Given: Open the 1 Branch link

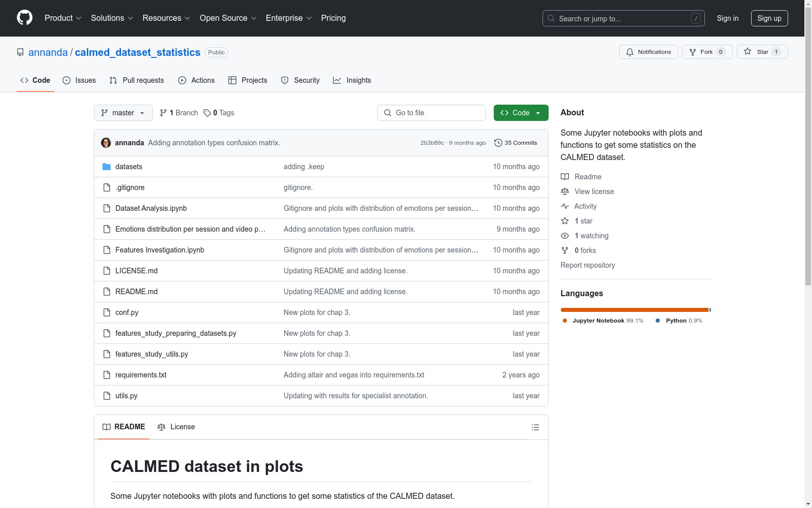Looking at the screenshot, I should click(179, 113).
